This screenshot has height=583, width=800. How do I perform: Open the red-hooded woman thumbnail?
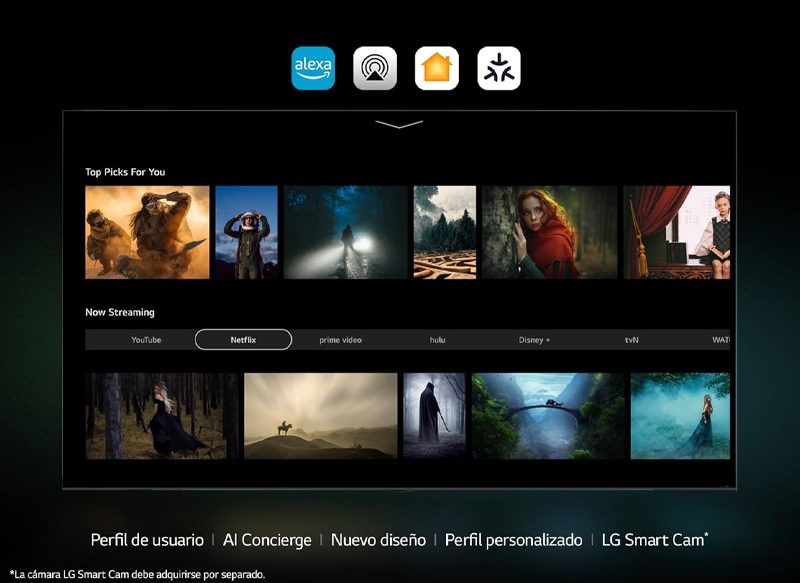point(544,232)
